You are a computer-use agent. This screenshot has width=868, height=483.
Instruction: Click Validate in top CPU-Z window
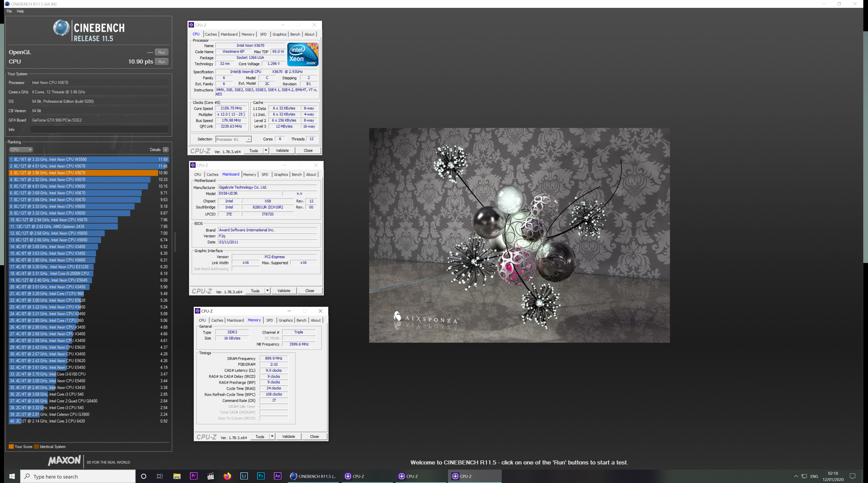282,150
